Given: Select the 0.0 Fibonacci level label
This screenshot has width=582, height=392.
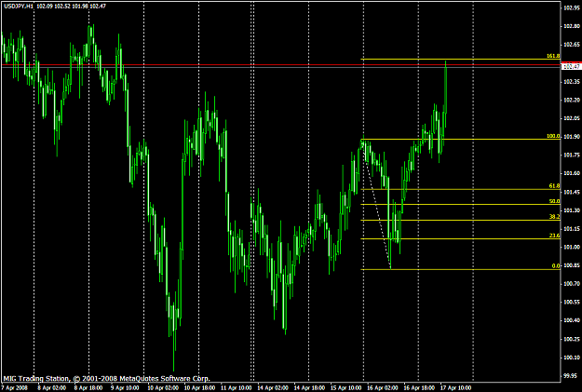Looking at the screenshot, I should pyautogui.click(x=556, y=266).
